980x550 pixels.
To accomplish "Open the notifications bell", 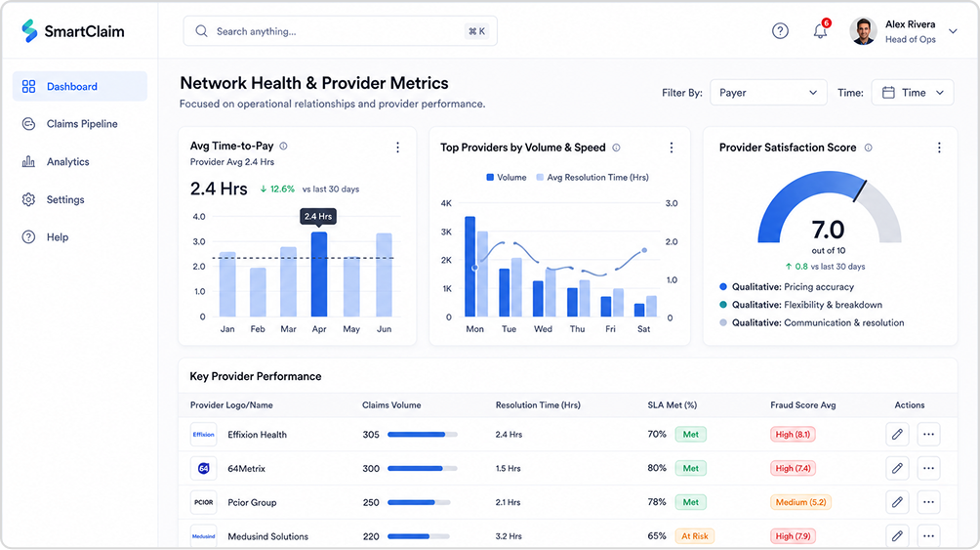I will coord(820,30).
